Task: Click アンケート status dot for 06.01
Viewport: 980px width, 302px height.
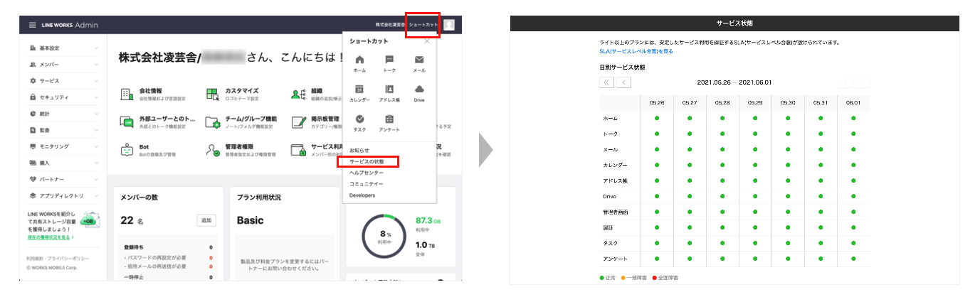Action: [x=853, y=259]
